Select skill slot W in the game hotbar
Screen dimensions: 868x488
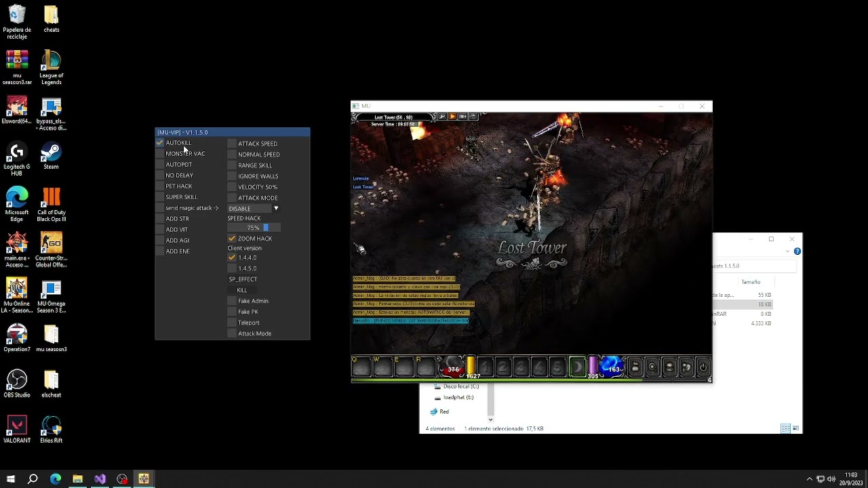click(383, 367)
